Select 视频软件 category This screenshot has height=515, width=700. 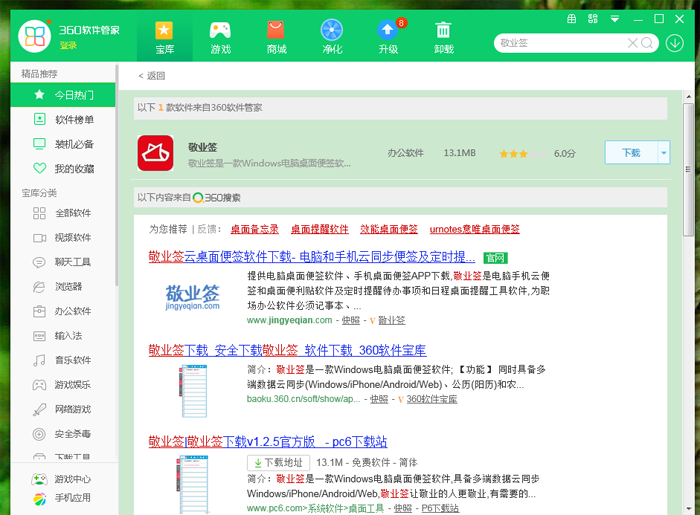pos(63,237)
